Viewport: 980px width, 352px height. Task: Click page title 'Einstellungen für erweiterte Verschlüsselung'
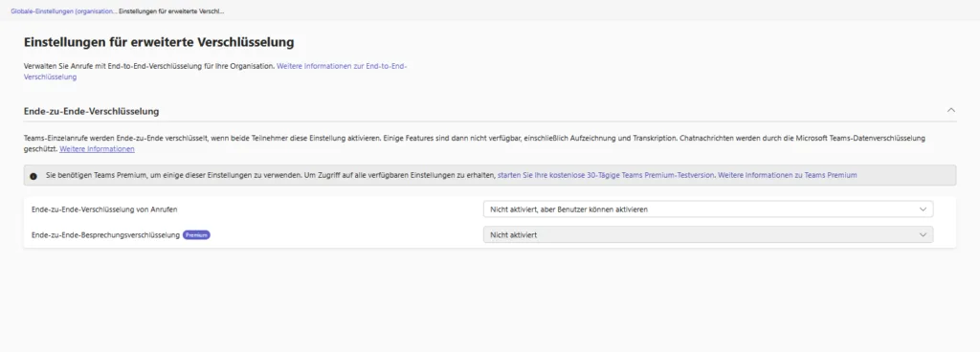[159, 42]
